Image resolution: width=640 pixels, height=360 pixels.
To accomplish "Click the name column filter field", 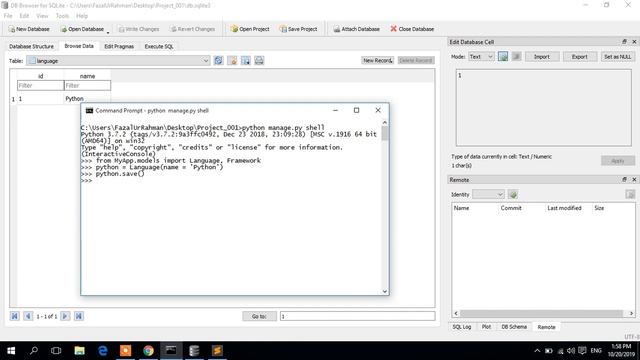I will [x=87, y=86].
